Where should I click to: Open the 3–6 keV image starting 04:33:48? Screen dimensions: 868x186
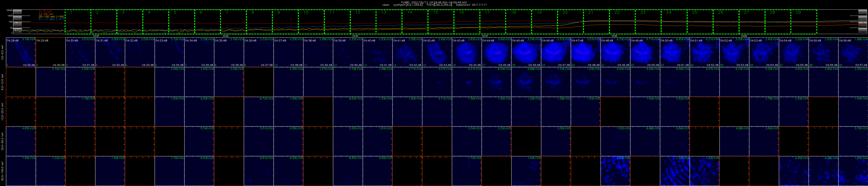point(169,52)
